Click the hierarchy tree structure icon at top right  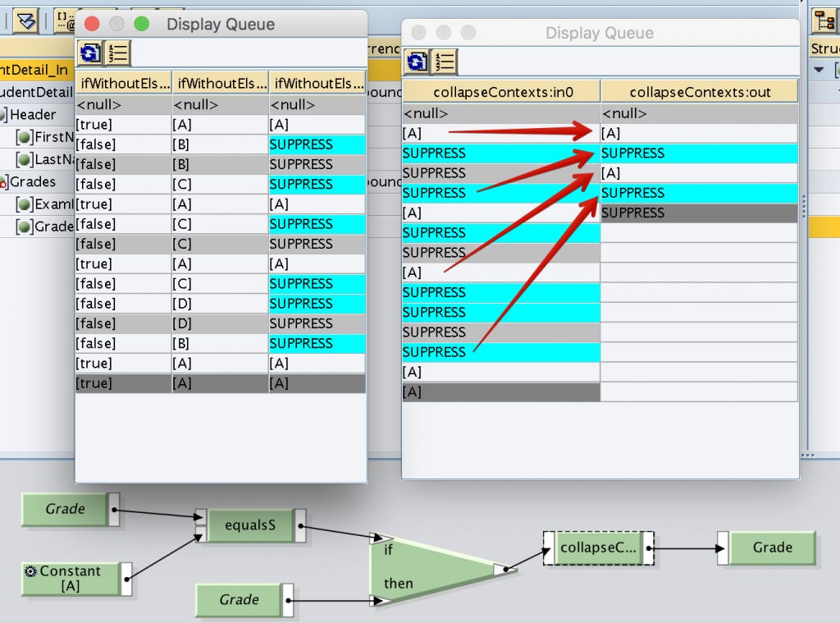pos(825,21)
